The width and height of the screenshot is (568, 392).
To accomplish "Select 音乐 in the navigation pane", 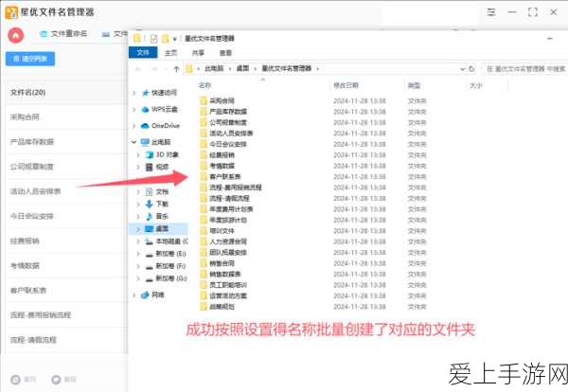I will click(x=162, y=216).
